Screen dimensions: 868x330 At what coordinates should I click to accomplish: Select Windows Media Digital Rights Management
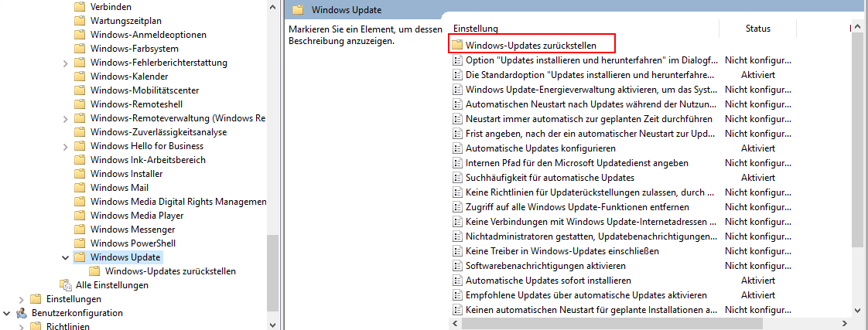[x=178, y=201]
